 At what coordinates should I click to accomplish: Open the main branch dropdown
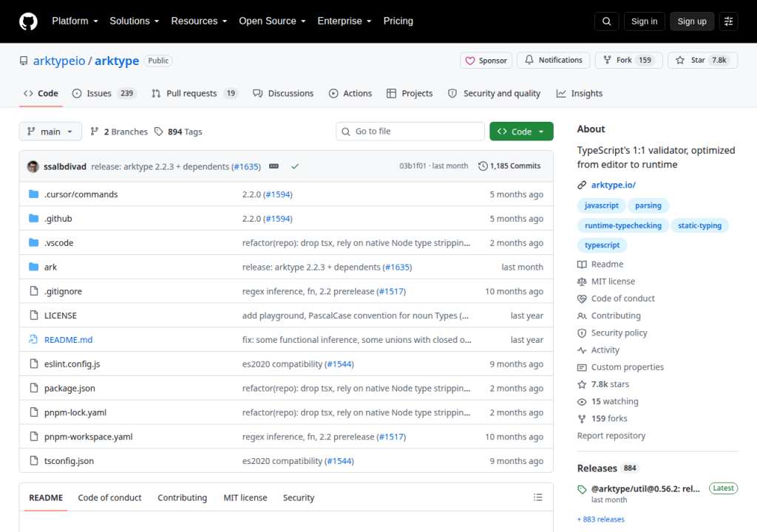click(50, 132)
